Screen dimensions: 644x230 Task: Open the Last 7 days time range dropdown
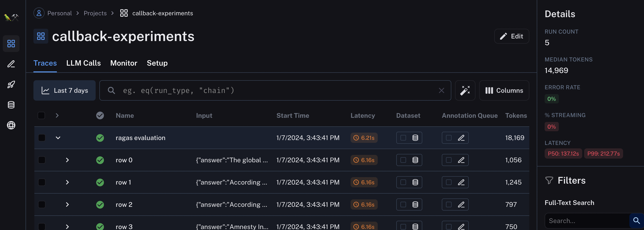pyautogui.click(x=65, y=90)
